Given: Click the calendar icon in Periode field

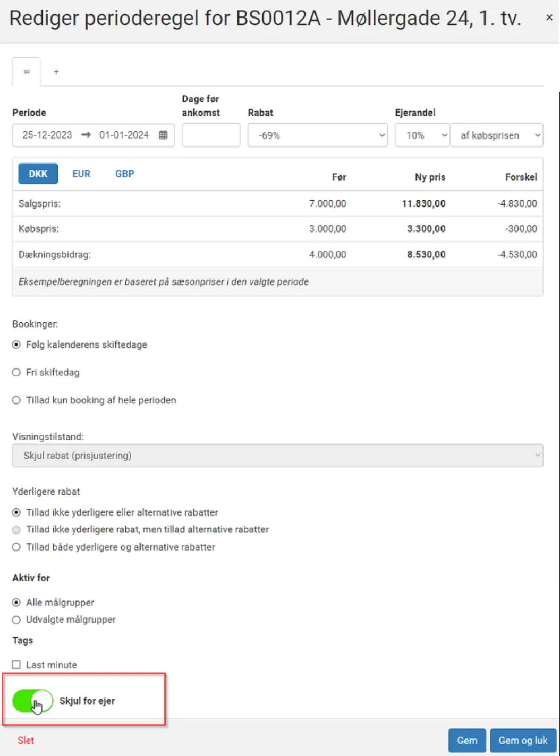Looking at the screenshot, I should (163, 135).
